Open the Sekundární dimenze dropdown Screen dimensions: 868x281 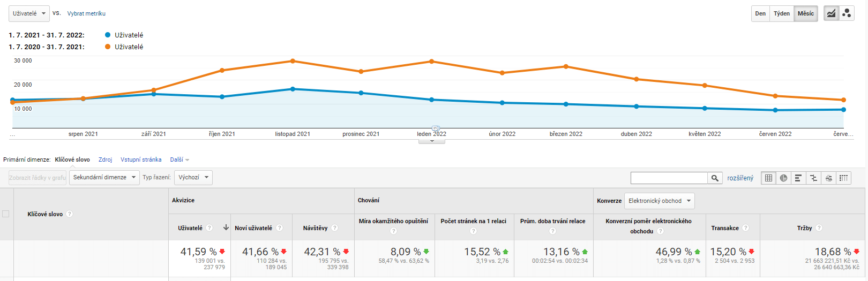(104, 178)
